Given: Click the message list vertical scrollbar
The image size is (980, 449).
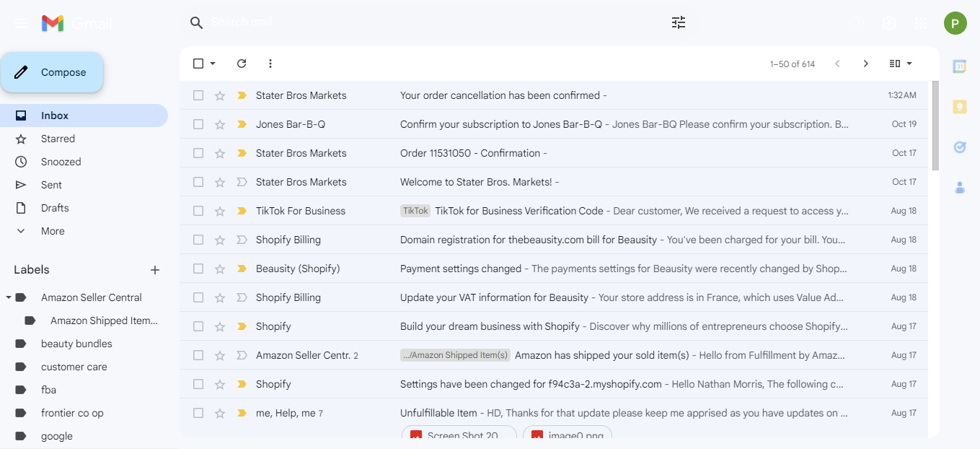Looking at the screenshot, I should point(935,126).
